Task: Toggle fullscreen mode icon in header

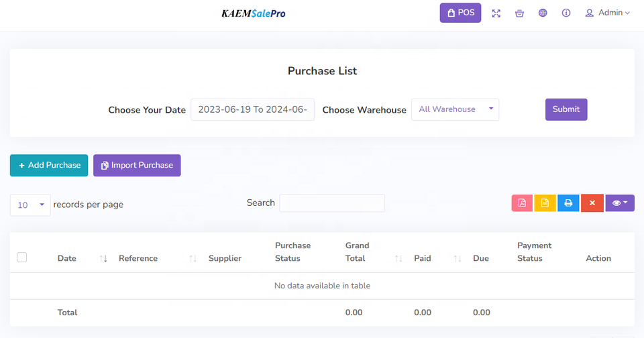Action: pos(496,13)
